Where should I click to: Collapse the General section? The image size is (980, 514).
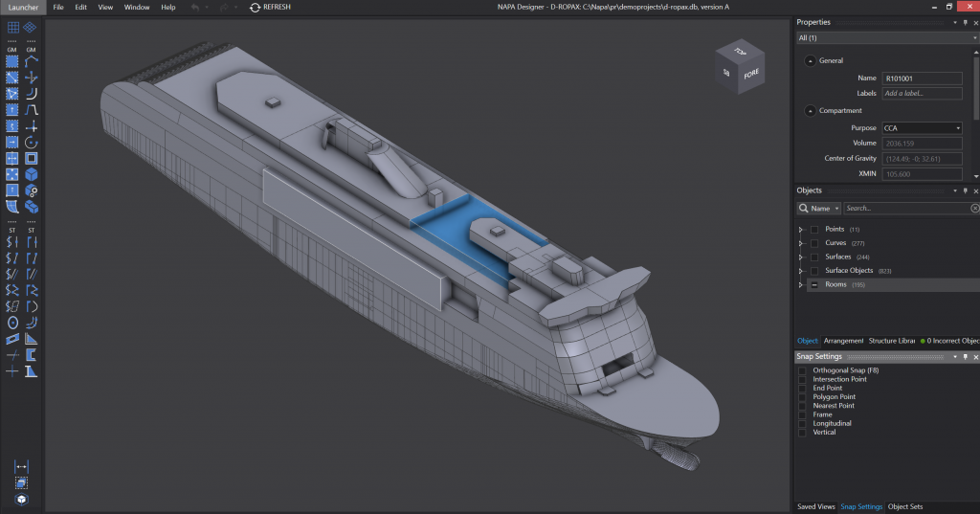(811, 60)
